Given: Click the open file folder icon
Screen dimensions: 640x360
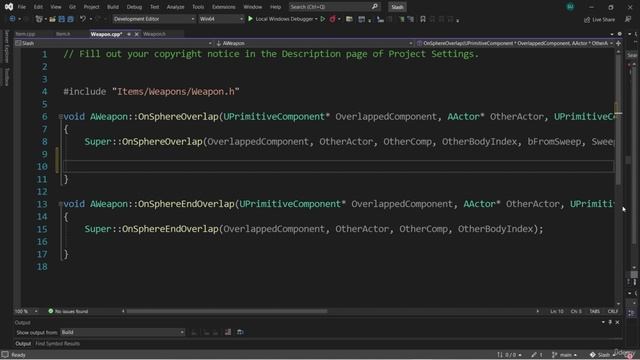Looking at the screenshot, I should (x=52, y=19).
